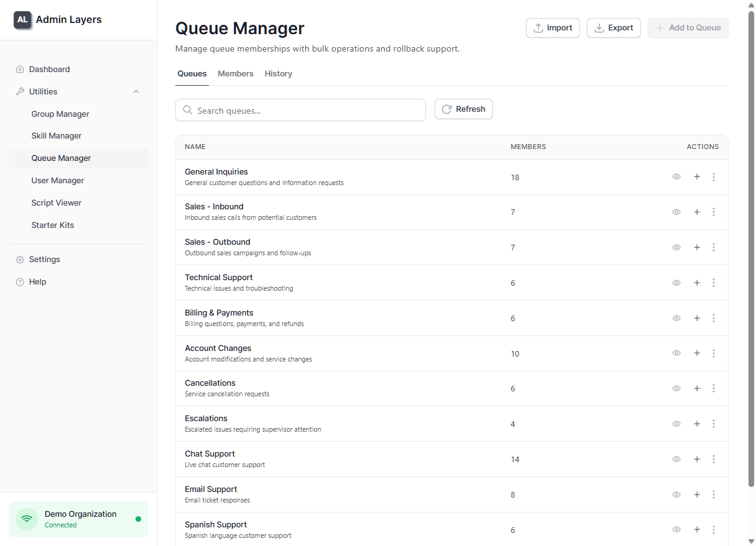View details of the General Inquiries queue
The image size is (756, 546).
coord(676,176)
